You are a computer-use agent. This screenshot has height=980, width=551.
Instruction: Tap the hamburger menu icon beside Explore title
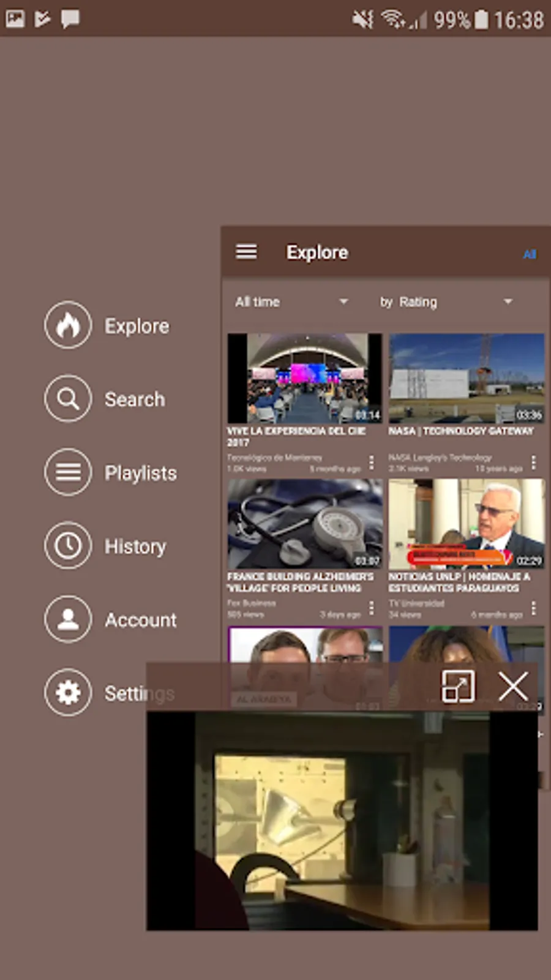click(247, 252)
